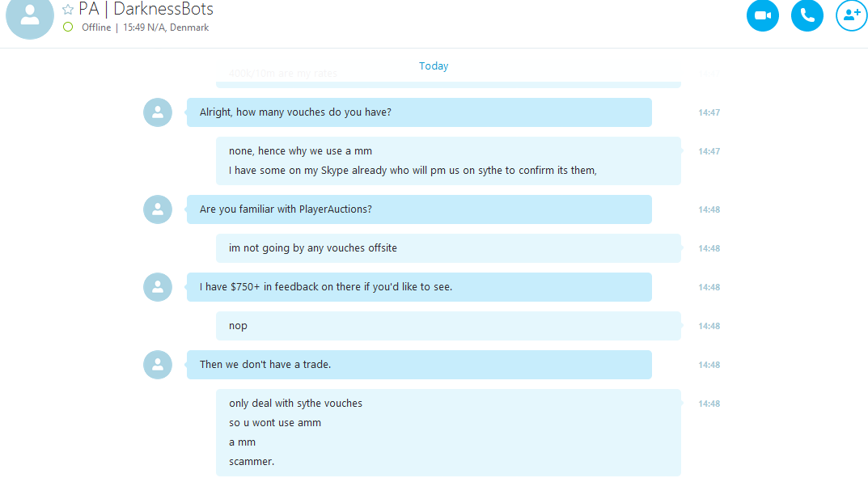Select the 'Today' date separator
868x499 pixels.
tap(434, 66)
